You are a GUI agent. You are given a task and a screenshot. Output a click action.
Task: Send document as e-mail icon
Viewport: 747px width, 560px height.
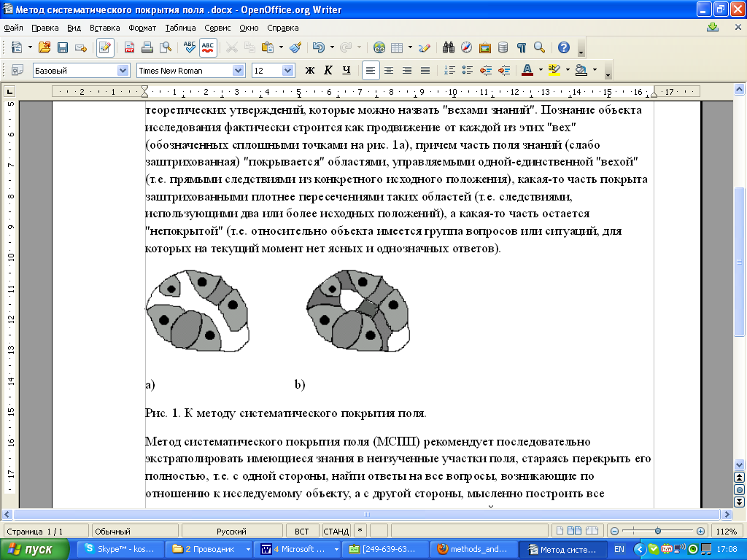(x=81, y=47)
